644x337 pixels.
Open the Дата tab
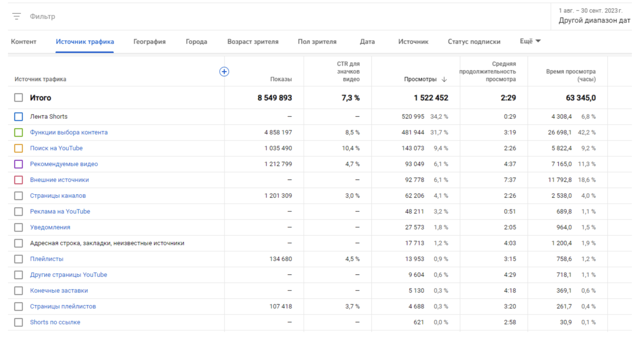(367, 41)
